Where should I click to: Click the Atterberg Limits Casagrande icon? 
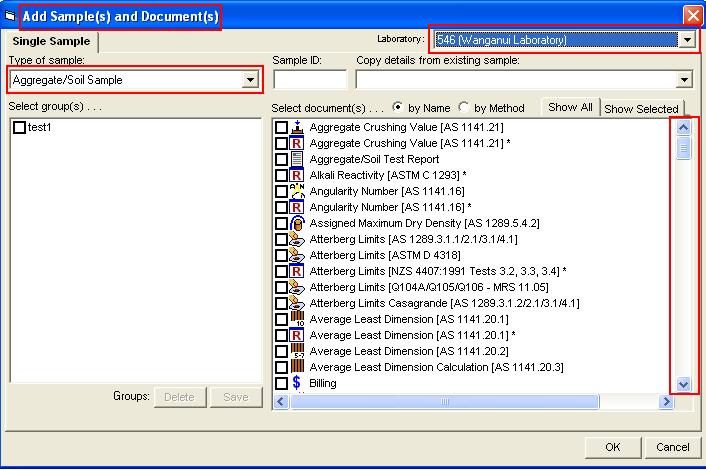pos(296,303)
